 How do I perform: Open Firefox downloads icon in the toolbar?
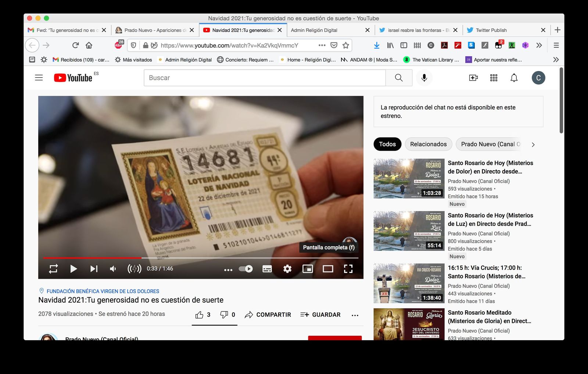click(376, 45)
